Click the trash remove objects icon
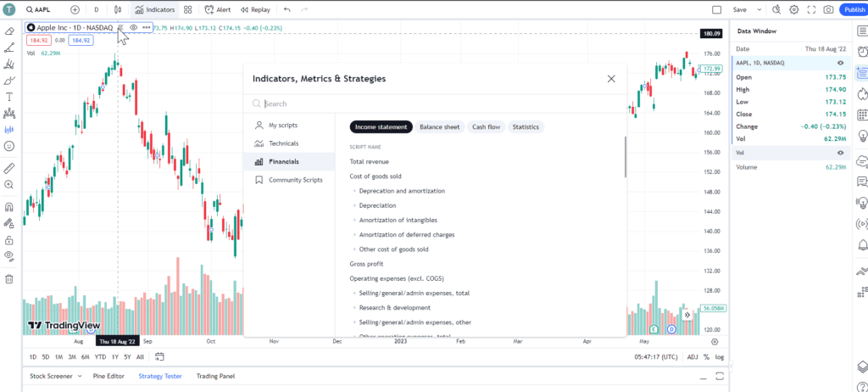 [8, 279]
